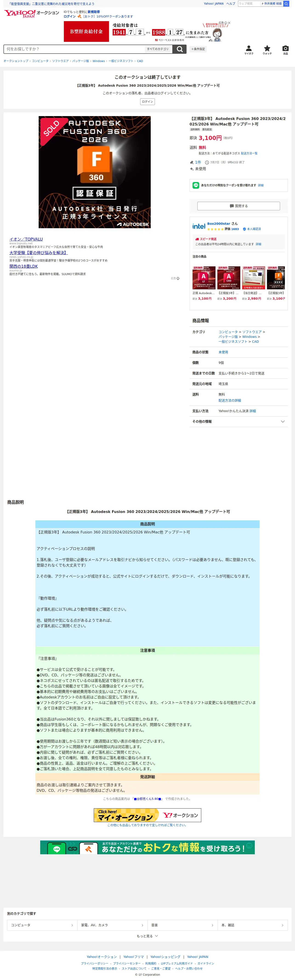Click the B型肝炎給付金 banner ad
This screenshot has width=295, height=980.
(x=147, y=31)
